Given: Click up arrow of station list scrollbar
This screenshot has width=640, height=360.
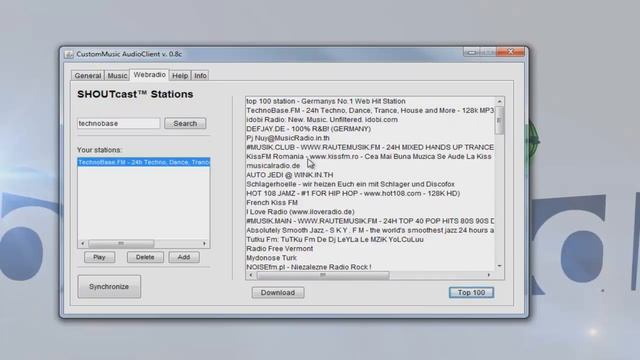Looking at the screenshot, I should point(500,101).
